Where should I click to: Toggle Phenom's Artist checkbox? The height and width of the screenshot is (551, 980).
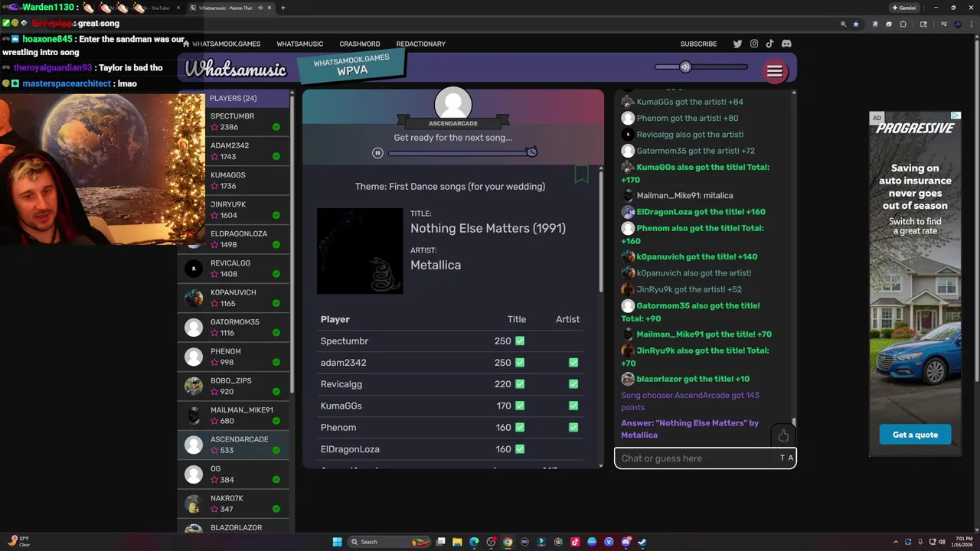[573, 427]
